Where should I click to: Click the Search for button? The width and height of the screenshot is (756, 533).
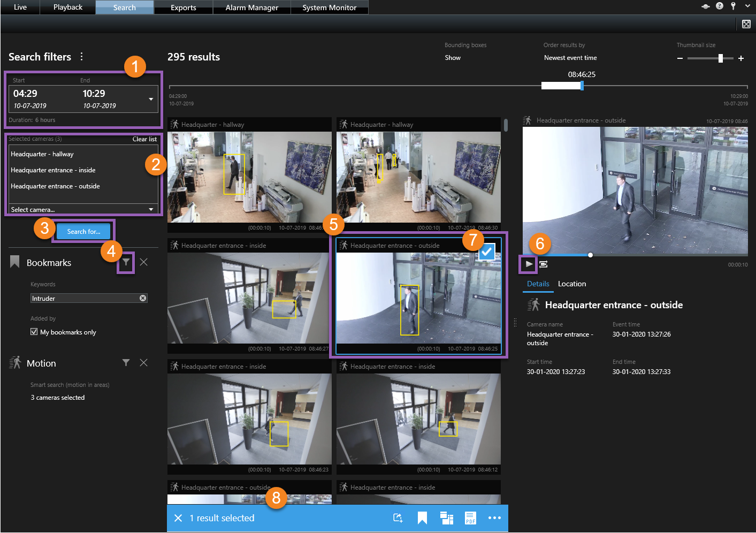coord(83,232)
